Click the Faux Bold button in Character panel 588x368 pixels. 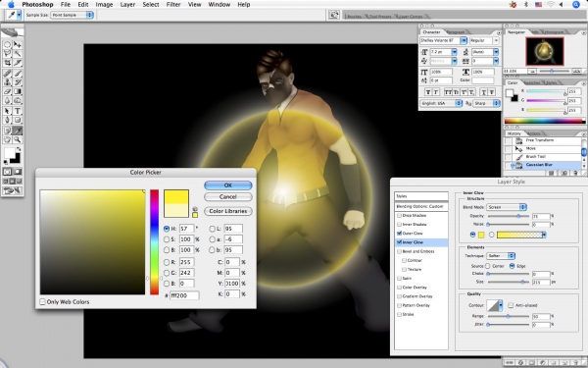(427, 92)
